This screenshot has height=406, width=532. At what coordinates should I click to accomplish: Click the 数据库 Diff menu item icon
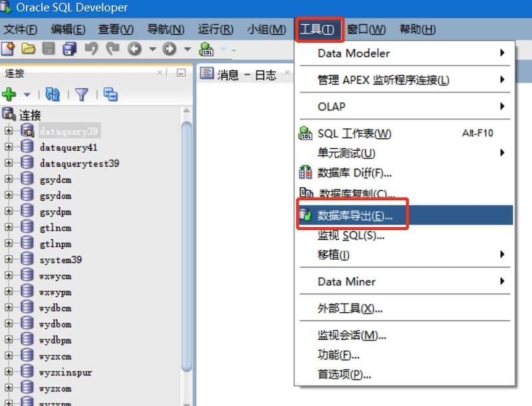(x=305, y=173)
